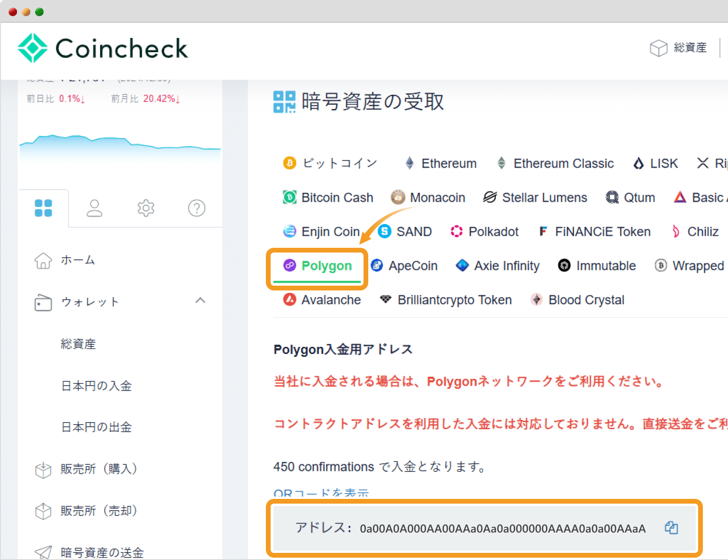Select the SAND tab

click(x=405, y=232)
